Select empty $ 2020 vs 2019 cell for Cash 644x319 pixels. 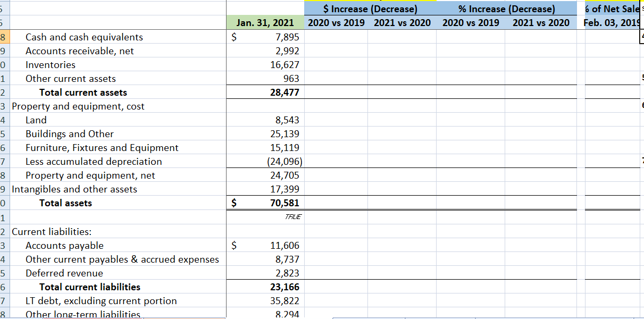tap(336, 37)
